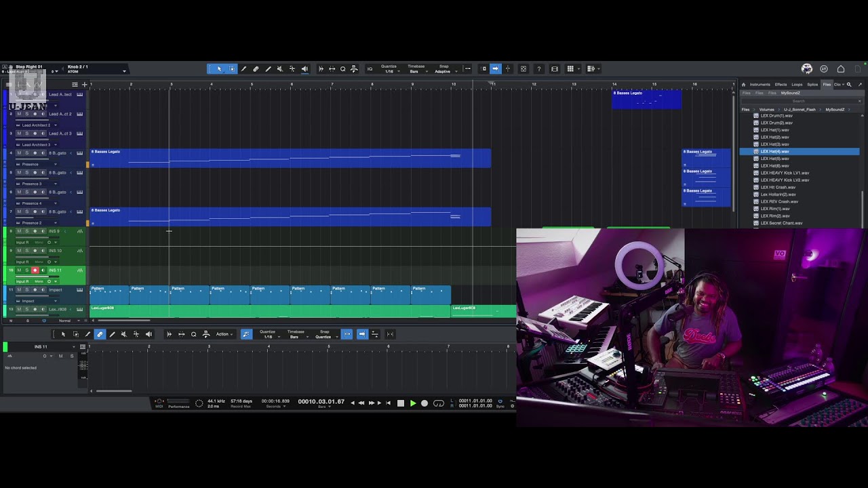868x488 pixels.
Task: Switch to the Loops browser tab
Action: tap(797, 85)
